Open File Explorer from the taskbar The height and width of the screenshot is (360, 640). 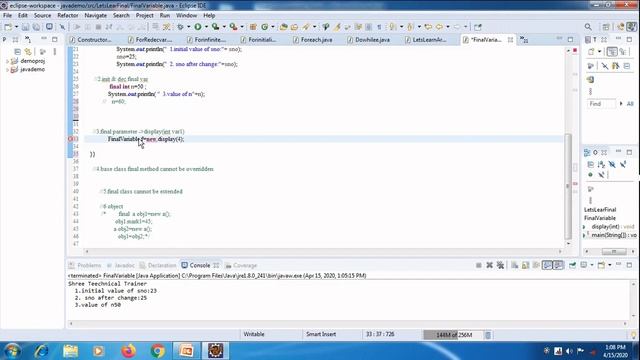click(x=70, y=351)
